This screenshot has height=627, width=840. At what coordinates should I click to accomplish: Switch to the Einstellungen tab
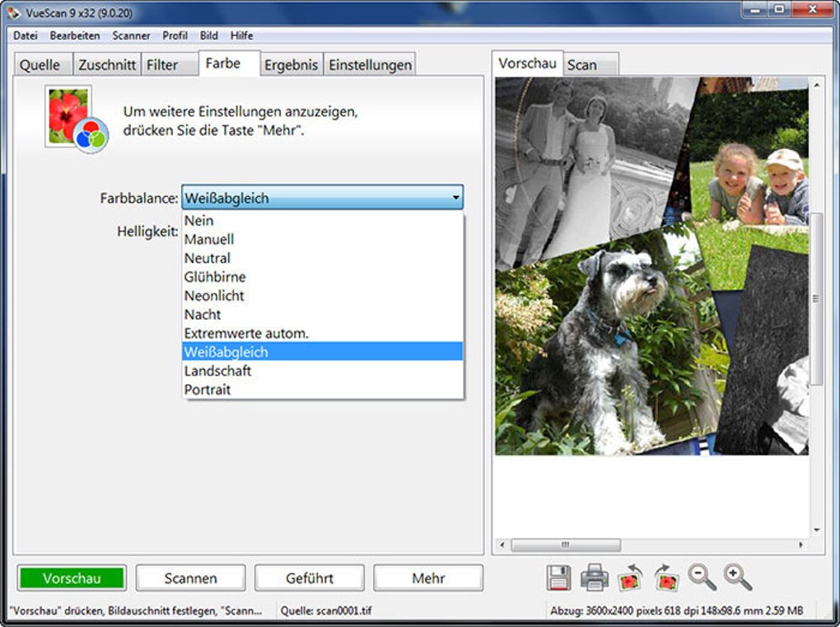coord(371,65)
